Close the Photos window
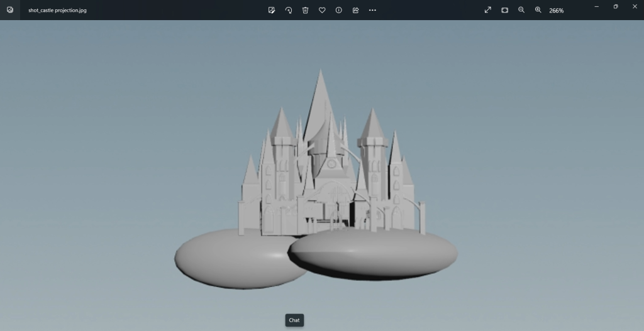The width and height of the screenshot is (644, 331). pos(635,6)
